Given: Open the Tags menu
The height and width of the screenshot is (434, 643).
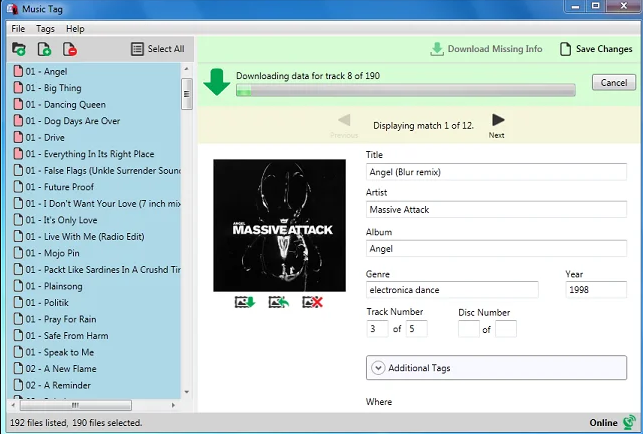Looking at the screenshot, I should point(45,29).
